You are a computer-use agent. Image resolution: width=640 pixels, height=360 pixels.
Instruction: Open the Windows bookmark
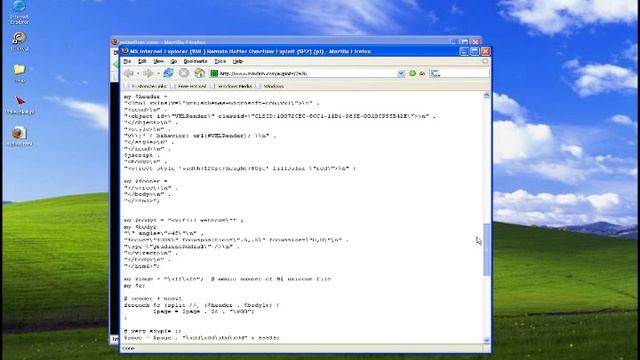[271, 86]
